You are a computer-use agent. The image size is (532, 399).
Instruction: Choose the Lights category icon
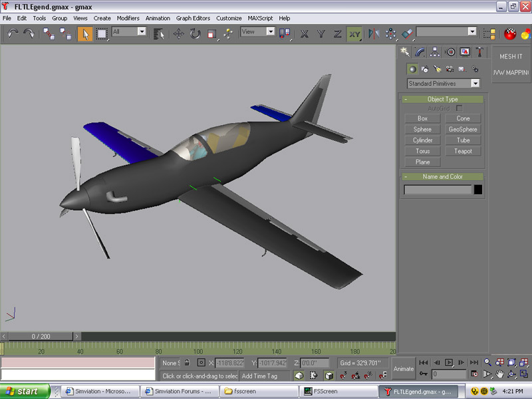(437, 69)
